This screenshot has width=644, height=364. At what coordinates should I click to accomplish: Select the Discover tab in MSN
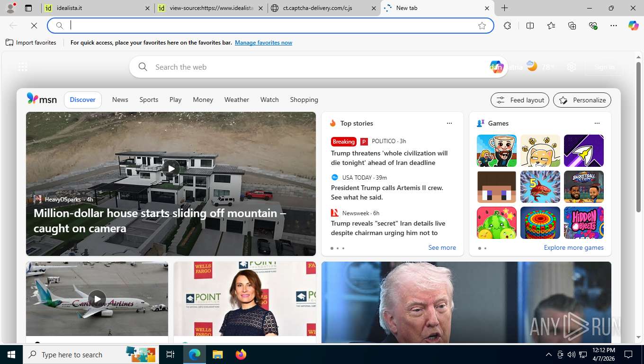tap(83, 100)
